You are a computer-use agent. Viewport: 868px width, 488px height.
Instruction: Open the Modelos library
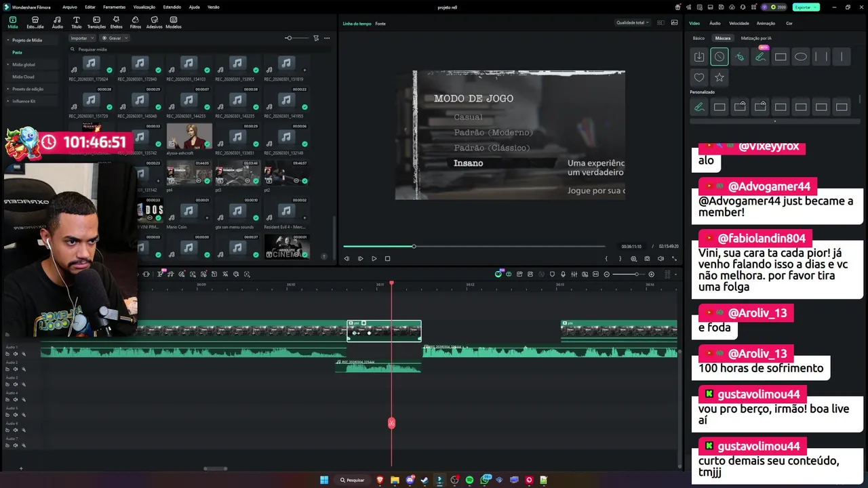174,22
